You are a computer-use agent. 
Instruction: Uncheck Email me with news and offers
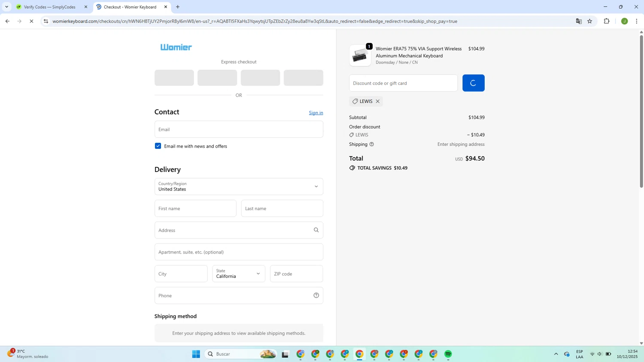158,146
